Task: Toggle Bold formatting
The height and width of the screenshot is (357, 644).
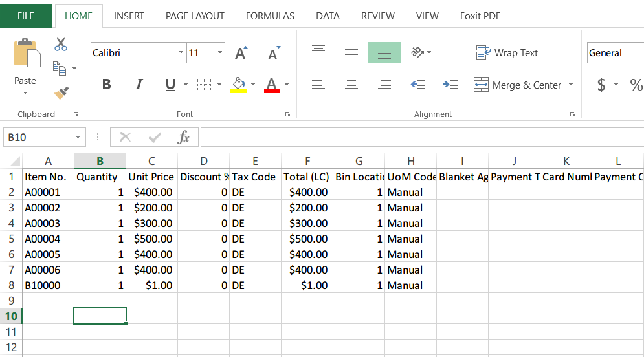Action: pos(107,85)
